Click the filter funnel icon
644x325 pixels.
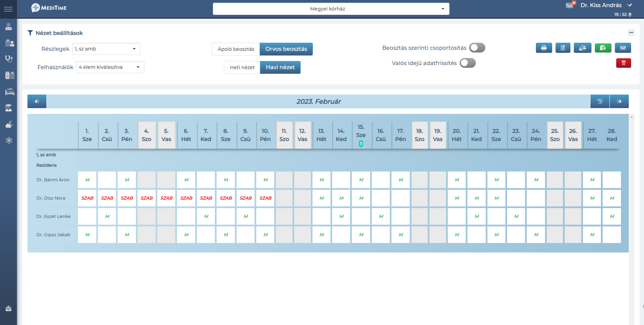[x=30, y=33]
